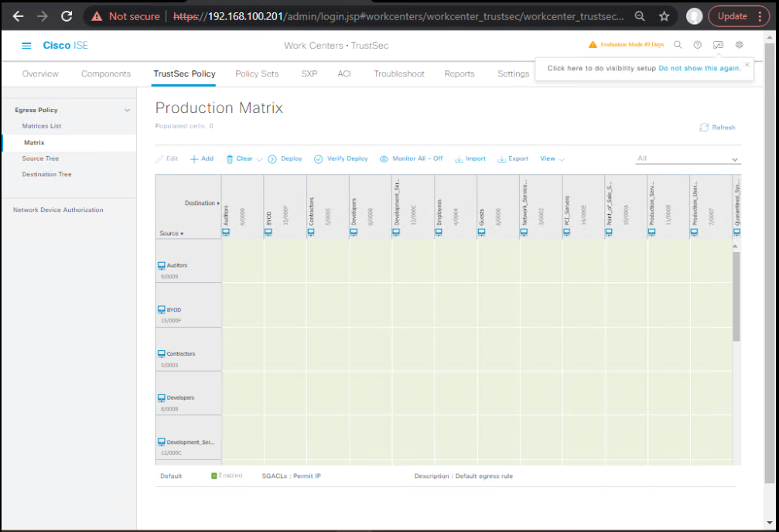The image size is (779, 532).
Task: Click the Developers destination column SGT icon
Action: [x=354, y=232]
